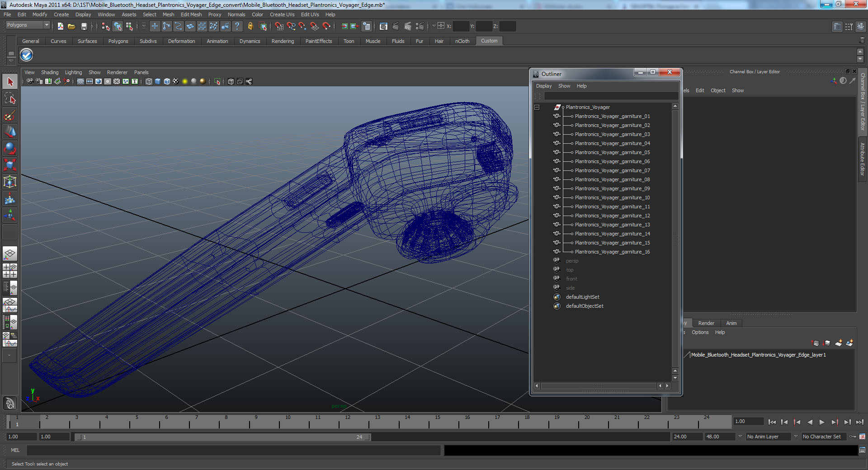868x470 pixels.
Task: Toggle use all lights in viewport
Action: pos(185,81)
